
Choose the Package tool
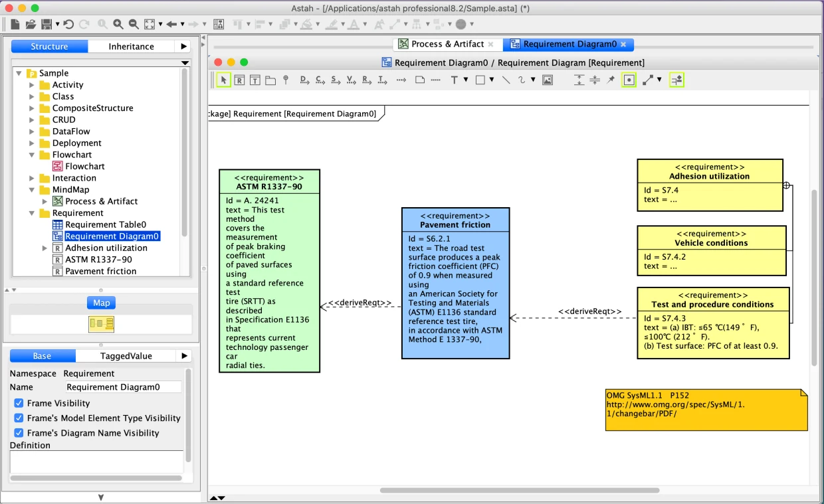270,80
